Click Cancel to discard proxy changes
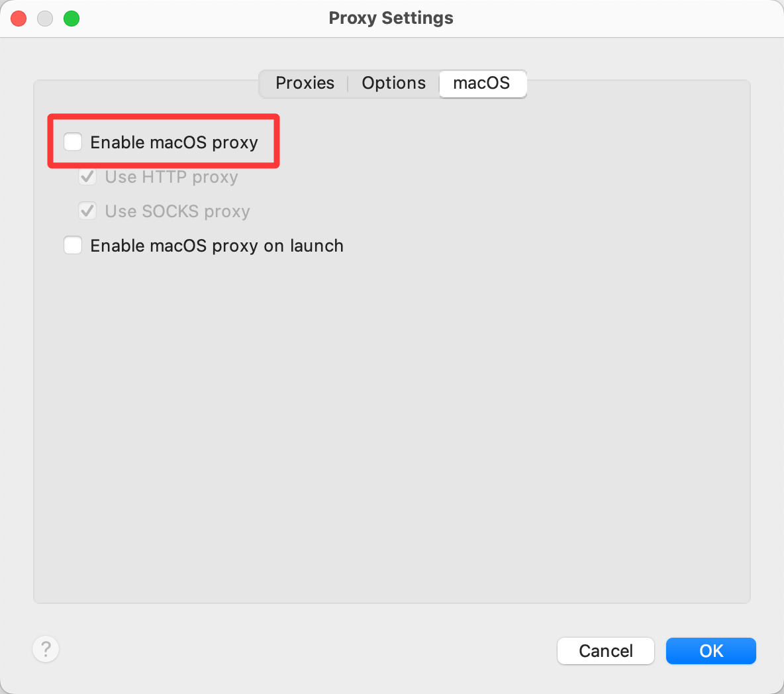Viewport: 784px width, 694px height. pos(605,651)
